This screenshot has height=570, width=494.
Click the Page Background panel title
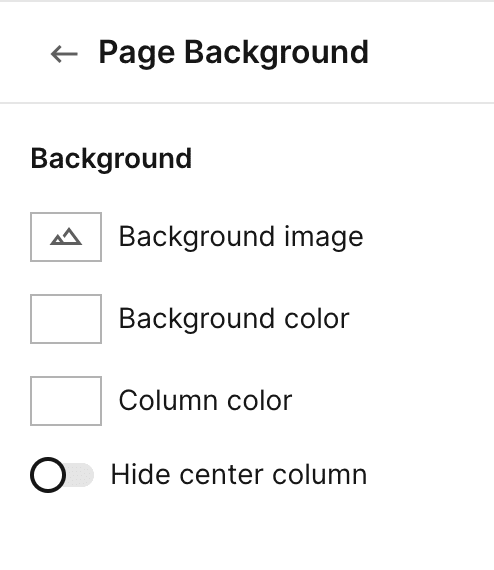coord(234,53)
